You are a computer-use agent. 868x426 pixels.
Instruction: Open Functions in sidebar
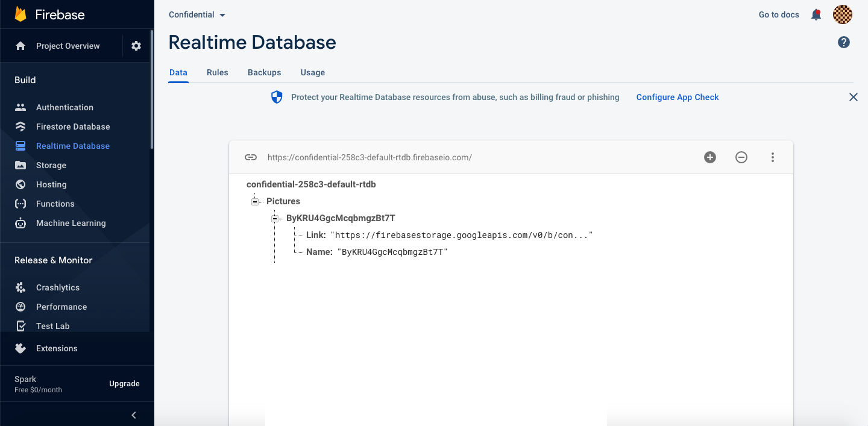point(55,204)
